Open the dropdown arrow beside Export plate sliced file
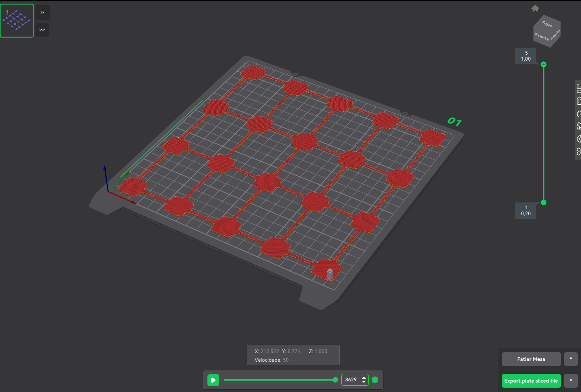Image resolution: width=581 pixels, height=392 pixels. coord(571,381)
